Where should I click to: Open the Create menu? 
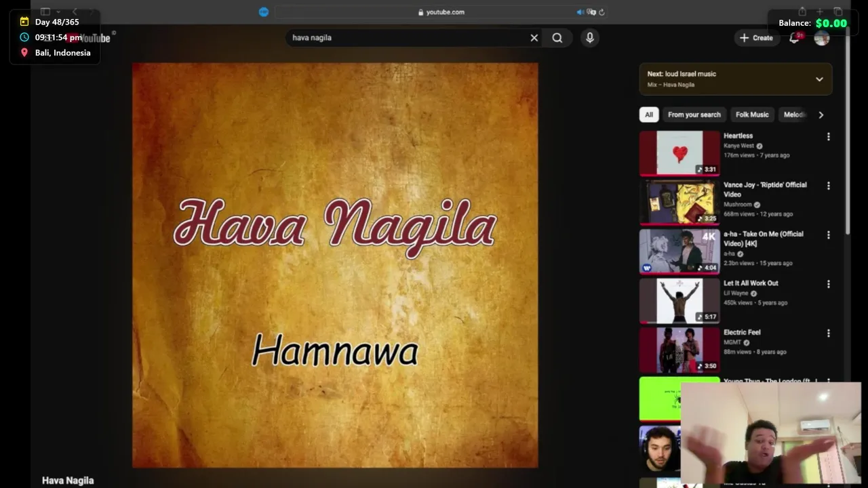[756, 38]
